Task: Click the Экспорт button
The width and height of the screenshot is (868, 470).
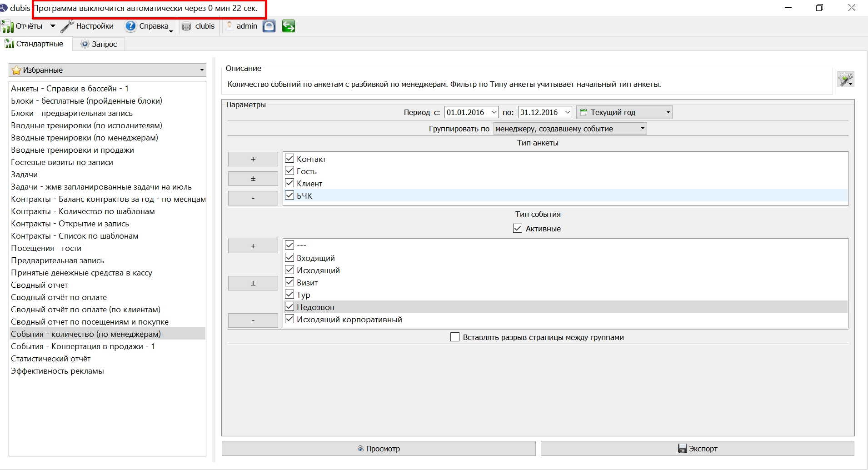Action: [x=698, y=448]
